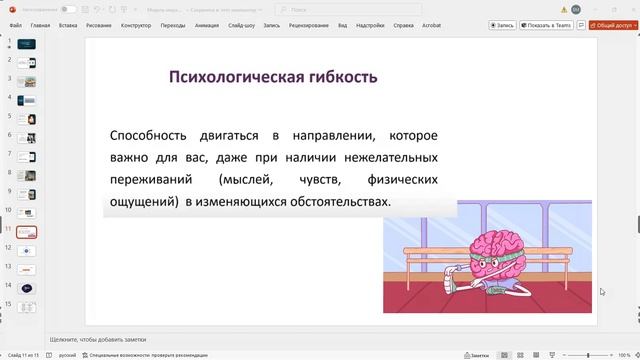Viewport: 640px width, 360px height.
Task: Select slide 12 thumbnail
Action: pyautogui.click(x=27, y=251)
